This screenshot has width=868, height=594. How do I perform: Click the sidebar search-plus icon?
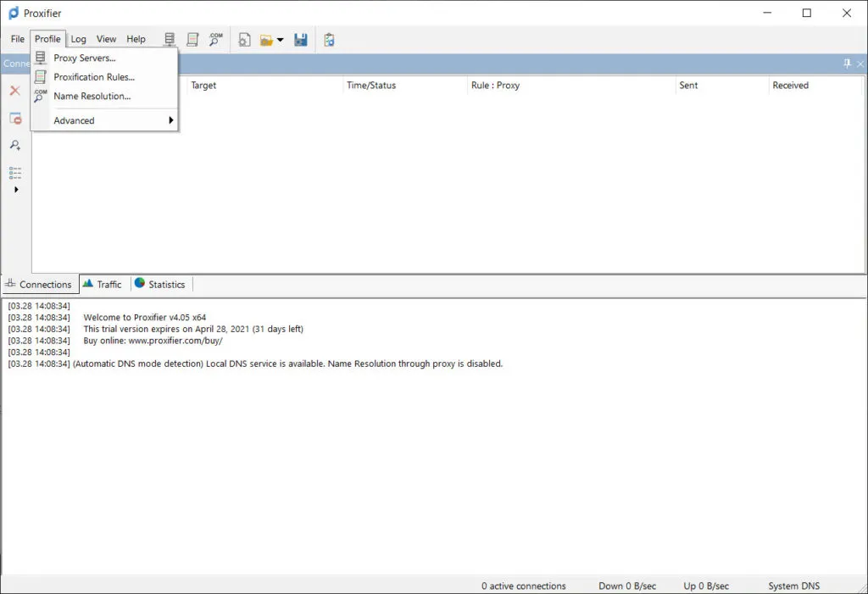click(x=15, y=145)
